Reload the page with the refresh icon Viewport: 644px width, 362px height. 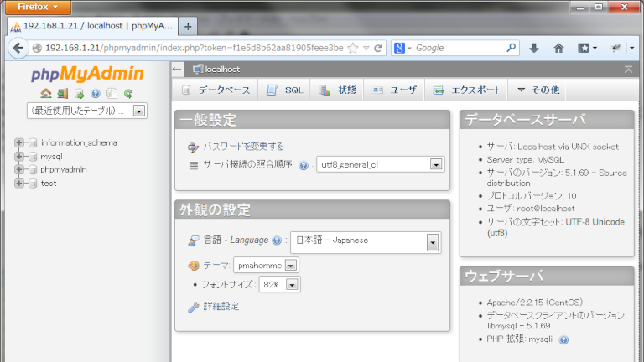[378, 49]
